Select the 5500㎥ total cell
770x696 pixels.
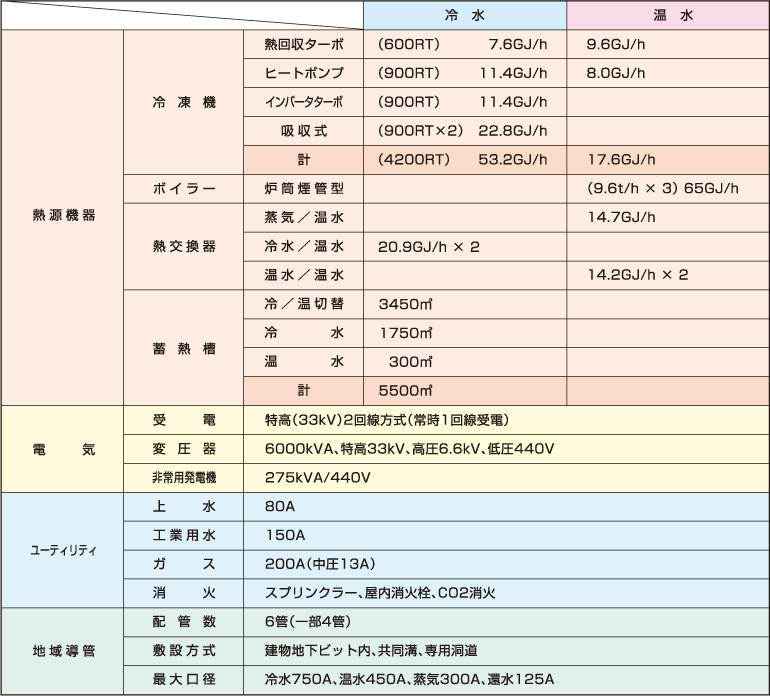[464, 390]
